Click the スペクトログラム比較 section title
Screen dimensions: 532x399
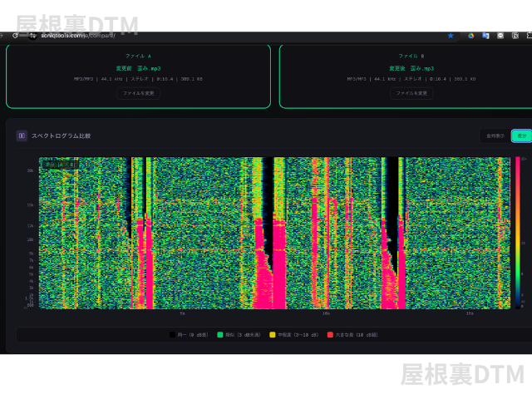pos(61,135)
